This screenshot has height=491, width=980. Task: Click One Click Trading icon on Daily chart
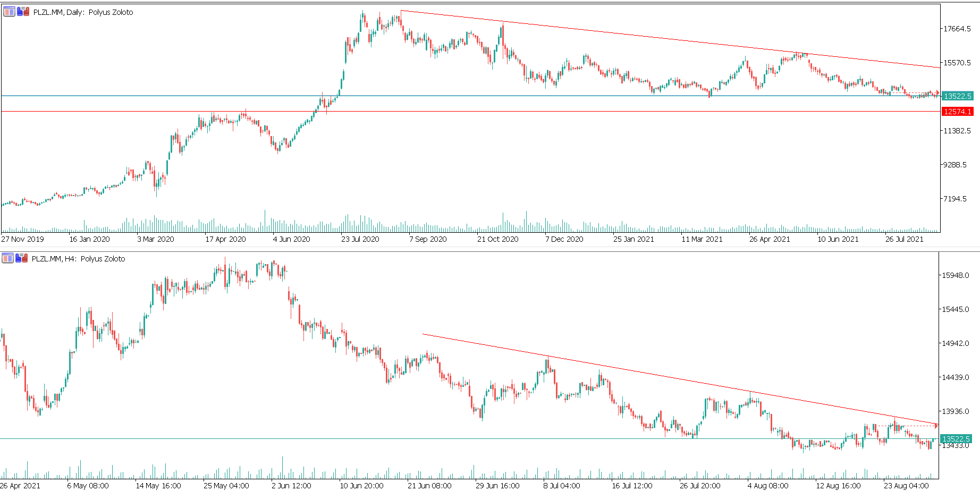tap(23, 12)
